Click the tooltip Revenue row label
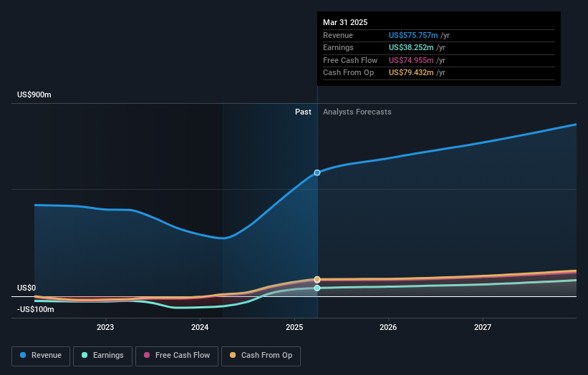 [x=338, y=35]
